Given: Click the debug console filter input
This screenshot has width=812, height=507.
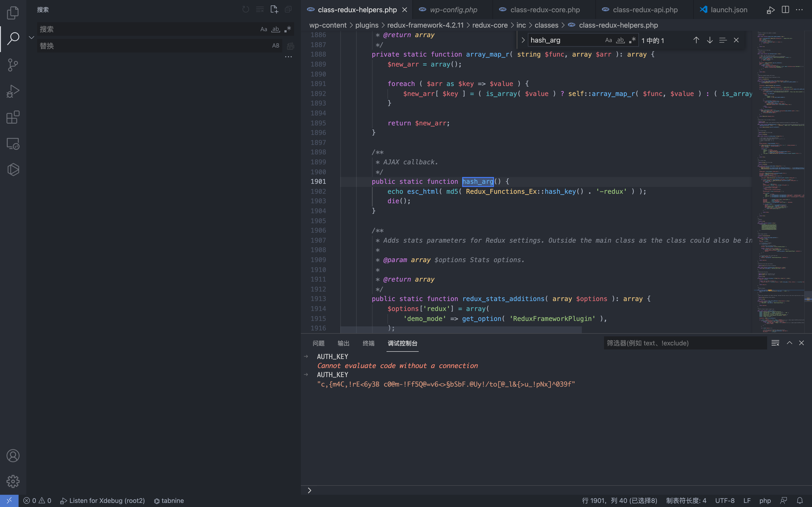Looking at the screenshot, I should click(684, 343).
